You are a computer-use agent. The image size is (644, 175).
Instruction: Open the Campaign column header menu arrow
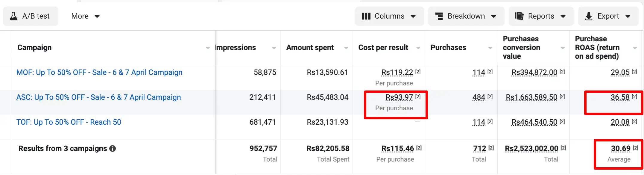click(208, 48)
